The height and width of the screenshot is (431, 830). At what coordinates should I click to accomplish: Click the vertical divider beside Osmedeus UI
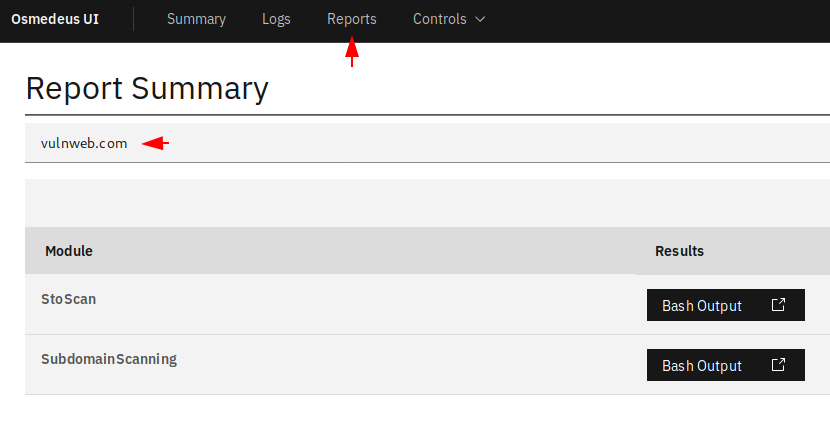pyautogui.click(x=133, y=19)
